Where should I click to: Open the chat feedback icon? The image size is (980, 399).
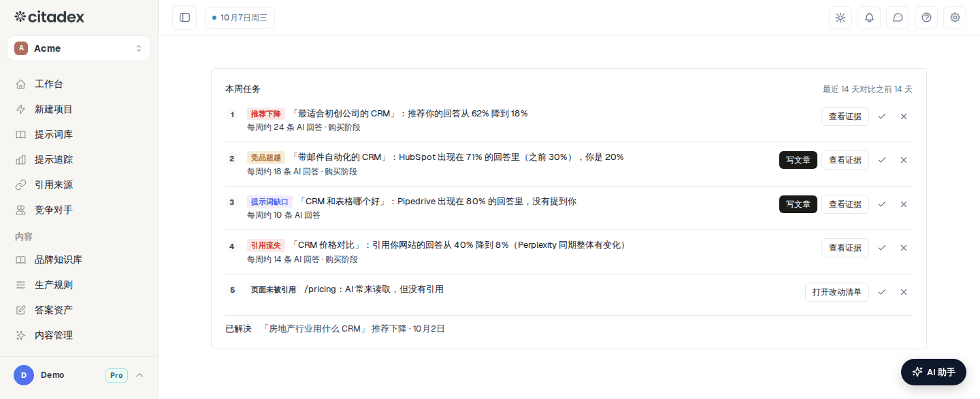coord(898,18)
